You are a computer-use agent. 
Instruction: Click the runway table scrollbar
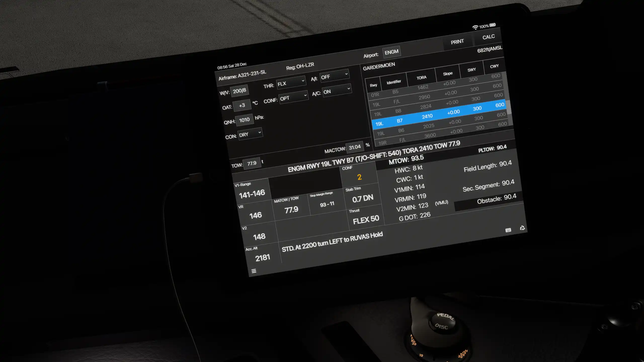(509, 107)
